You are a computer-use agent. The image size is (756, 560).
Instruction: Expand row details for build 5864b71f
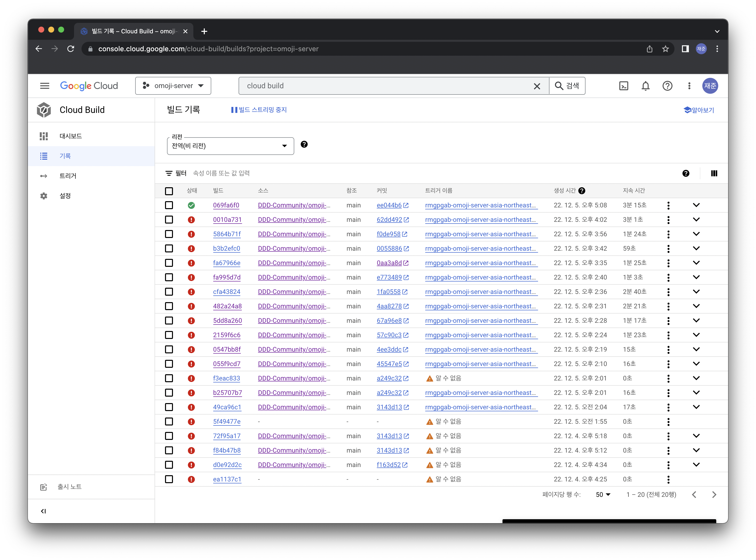pos(696,234)
